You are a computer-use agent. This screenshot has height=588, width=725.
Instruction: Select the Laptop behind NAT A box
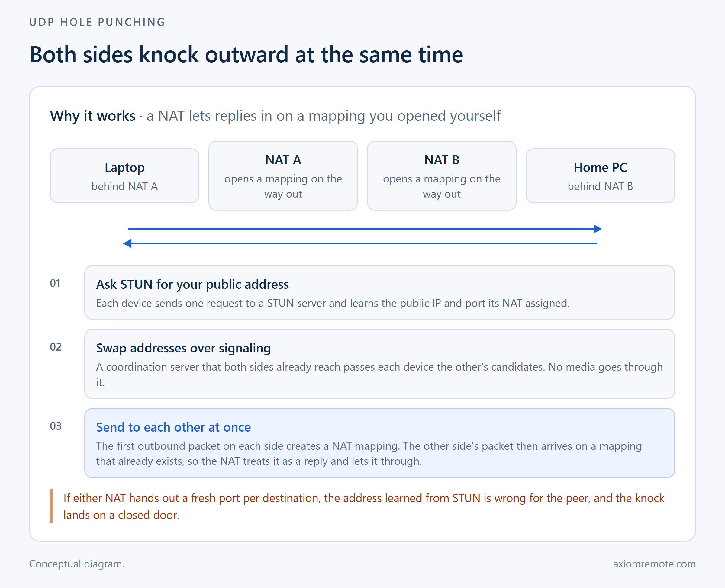click(124, 176)
